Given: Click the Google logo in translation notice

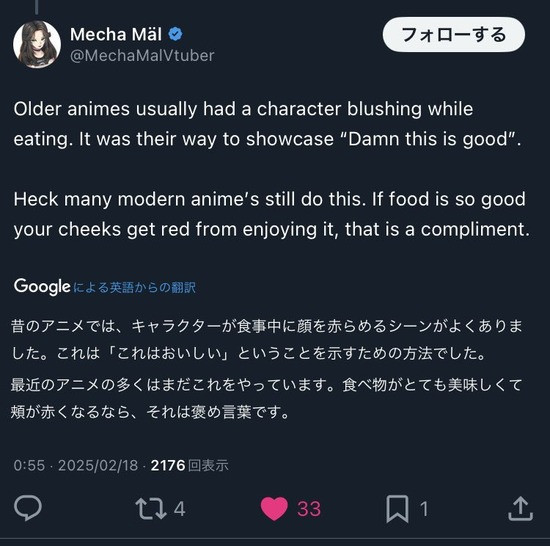Looking at the screenshot, I should tap(42, 287).
